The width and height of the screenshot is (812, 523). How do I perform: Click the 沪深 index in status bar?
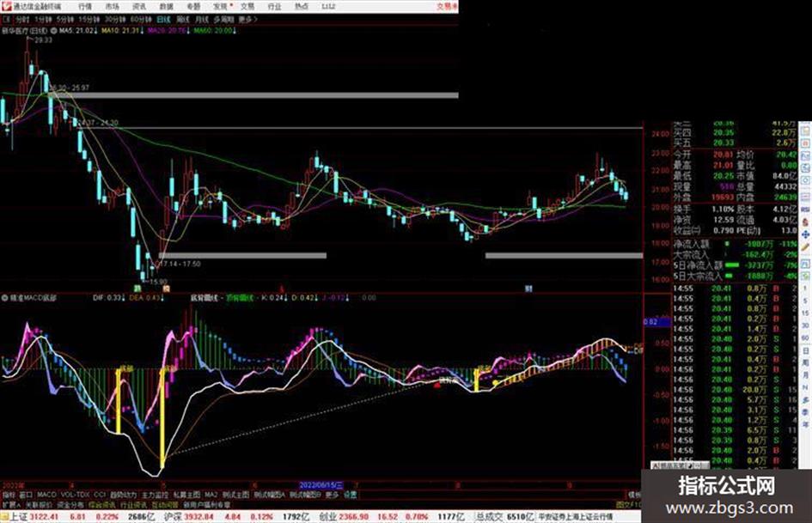[173, 516]
